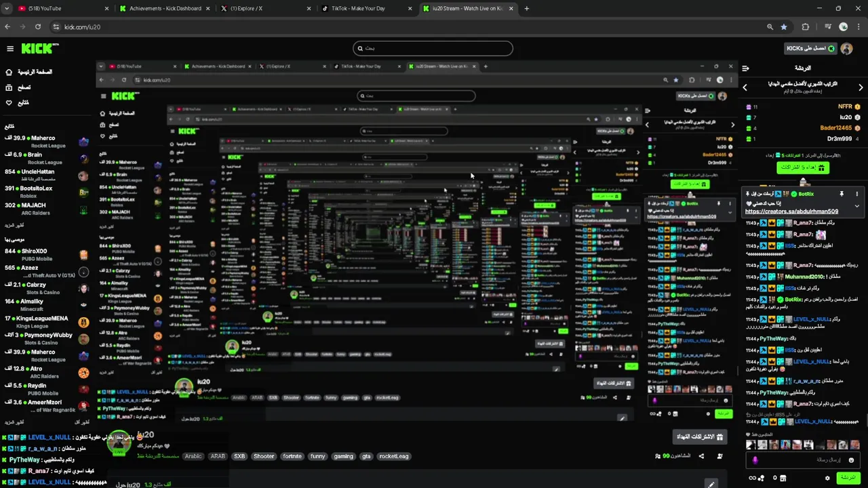Open MAJACH ARC Raiders channel
Image resolution: width=868 pixels, height=488 pixels.
coord(46,209)
